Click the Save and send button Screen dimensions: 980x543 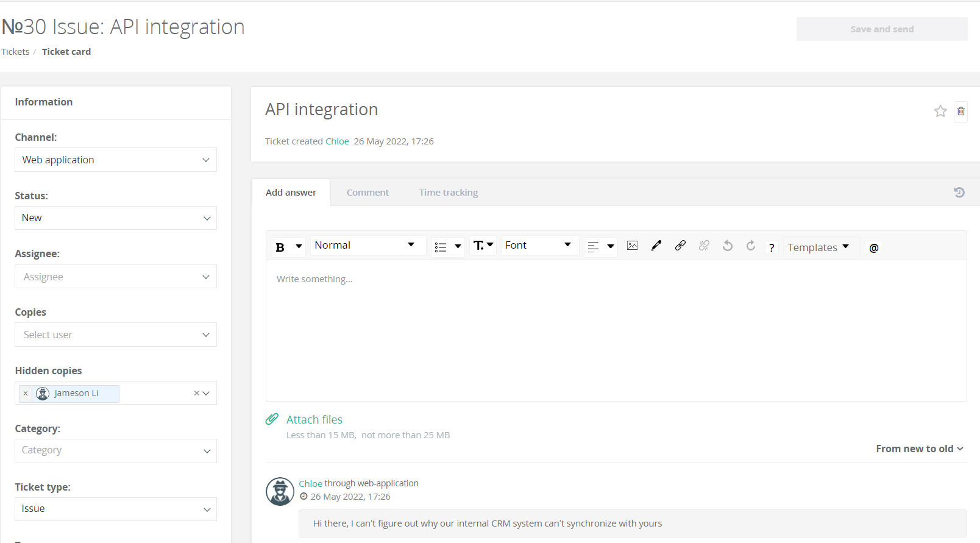click(x=882, y=29)
